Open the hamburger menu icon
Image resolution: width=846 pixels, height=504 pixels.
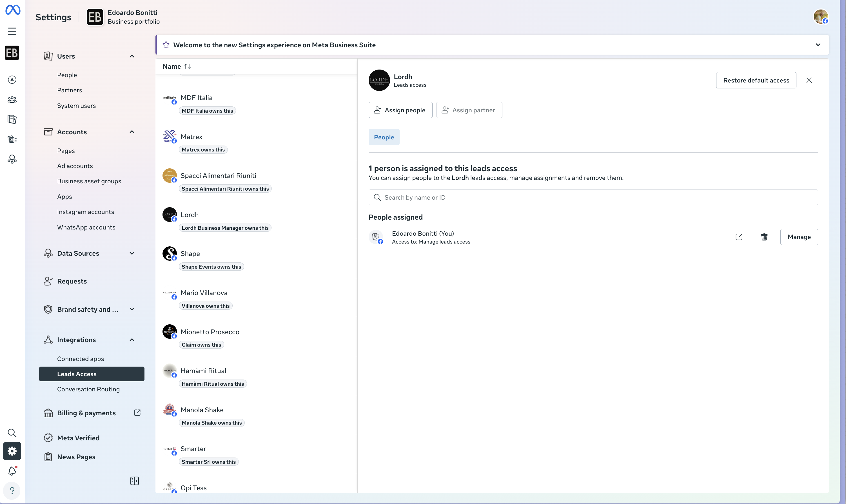(12, 31)
